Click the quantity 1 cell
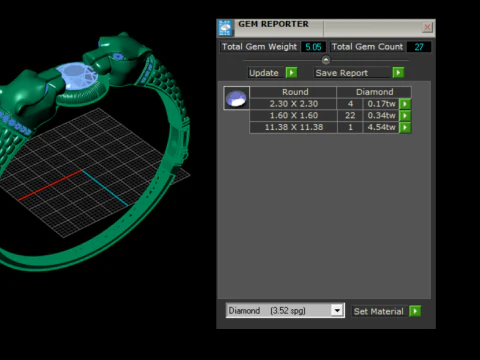Image resolution: width=480 pixels, height=360 pixels. coord(350,127)
